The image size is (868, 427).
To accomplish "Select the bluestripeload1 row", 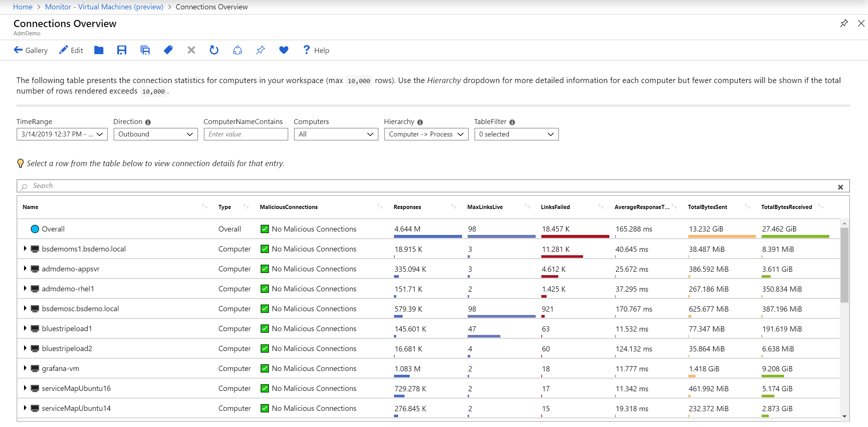I will click(428, 329).
